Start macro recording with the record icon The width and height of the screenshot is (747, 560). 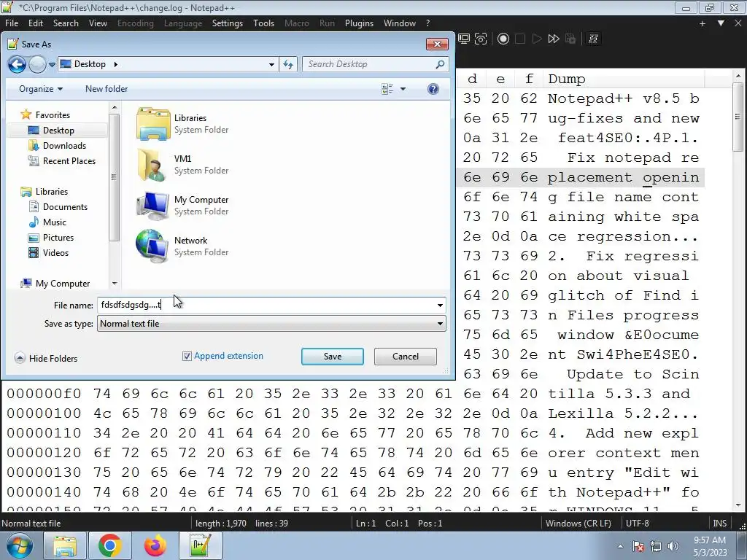[503, 39]
